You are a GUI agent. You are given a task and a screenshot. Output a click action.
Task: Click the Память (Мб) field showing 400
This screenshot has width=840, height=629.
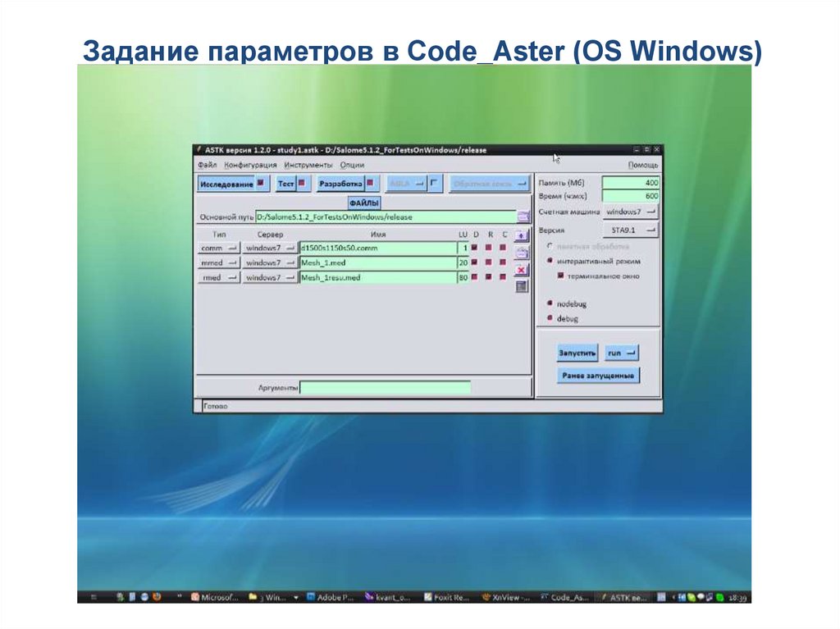click(x=631, y=183)
